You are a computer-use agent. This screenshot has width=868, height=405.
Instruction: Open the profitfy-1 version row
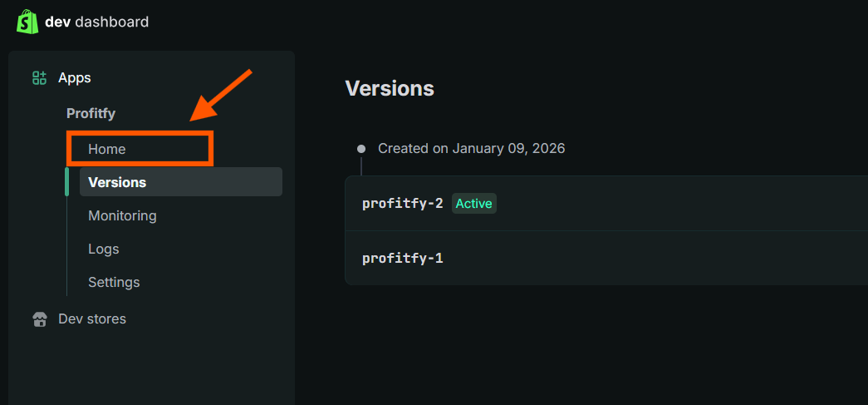click(403, 258)
